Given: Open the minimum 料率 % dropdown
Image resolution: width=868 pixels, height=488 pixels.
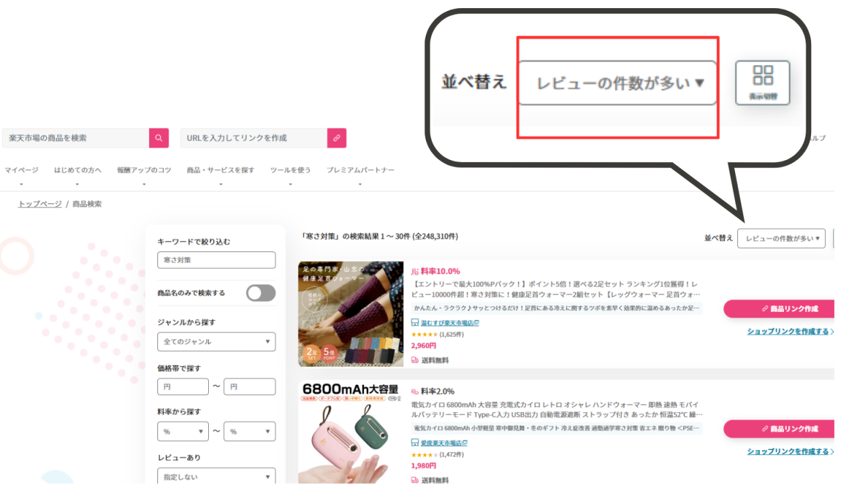Looking at the screenshot, I should click(183, 431).
